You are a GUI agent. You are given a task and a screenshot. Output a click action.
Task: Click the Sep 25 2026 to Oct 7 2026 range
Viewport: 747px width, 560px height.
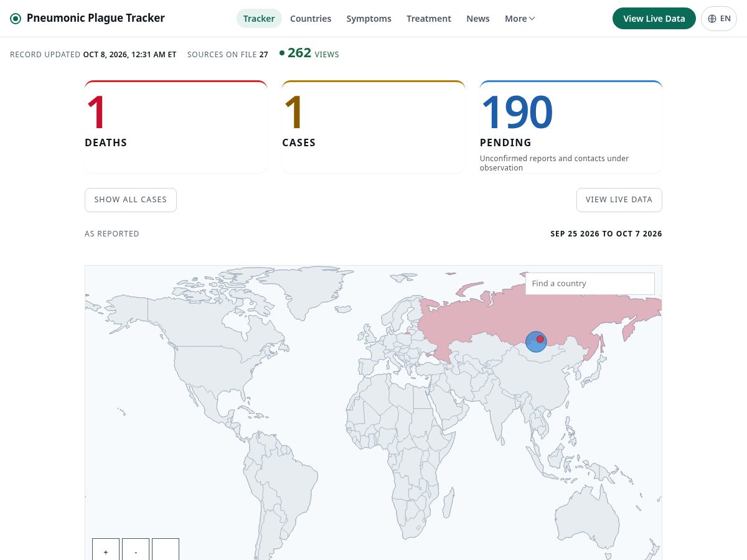606,234
